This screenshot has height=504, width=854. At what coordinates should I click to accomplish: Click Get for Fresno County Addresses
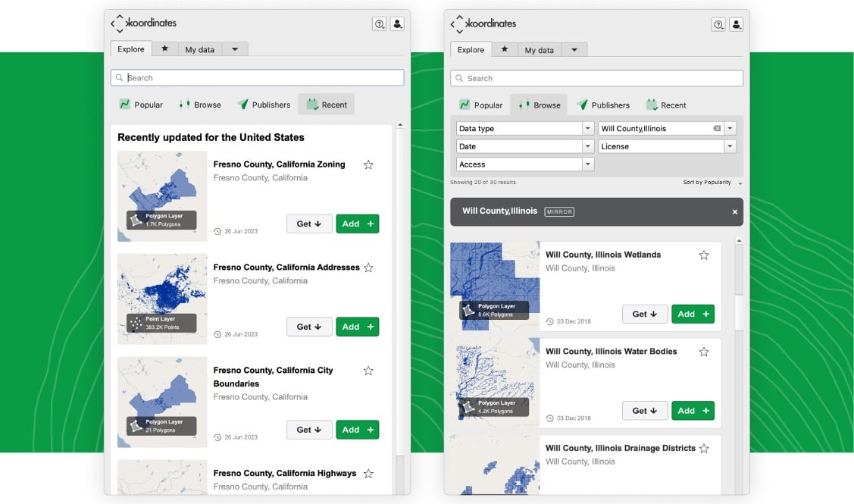(x=309, y=327)
